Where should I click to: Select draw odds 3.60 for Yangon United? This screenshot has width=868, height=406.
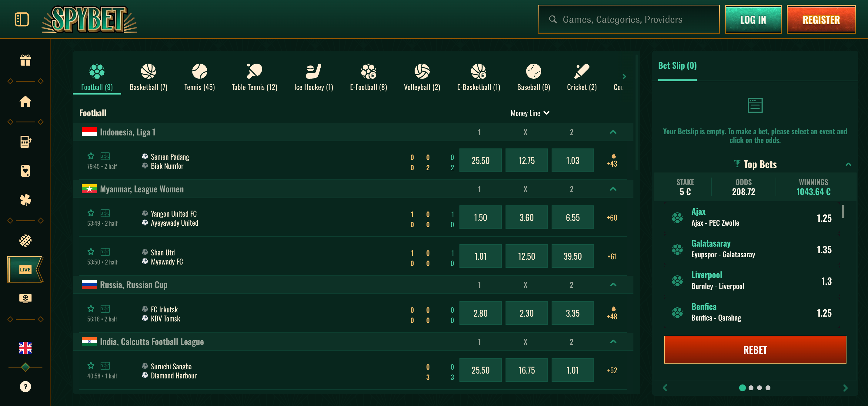[526, 217]
